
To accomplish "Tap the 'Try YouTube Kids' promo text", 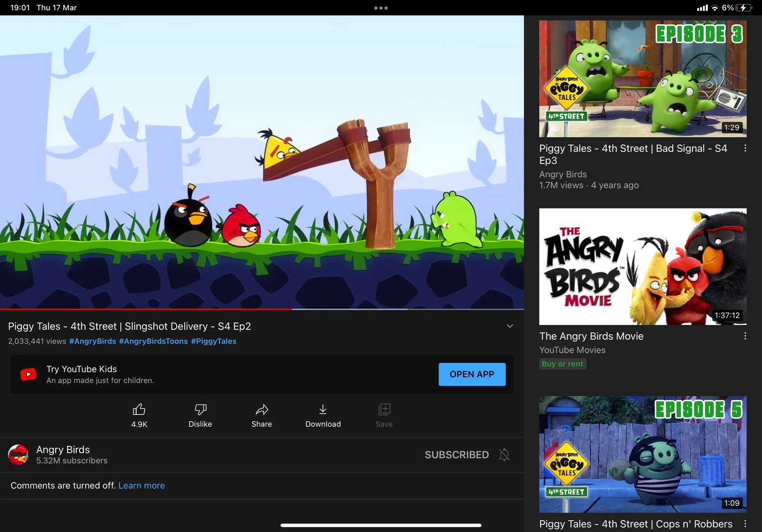I will (81, 369).
